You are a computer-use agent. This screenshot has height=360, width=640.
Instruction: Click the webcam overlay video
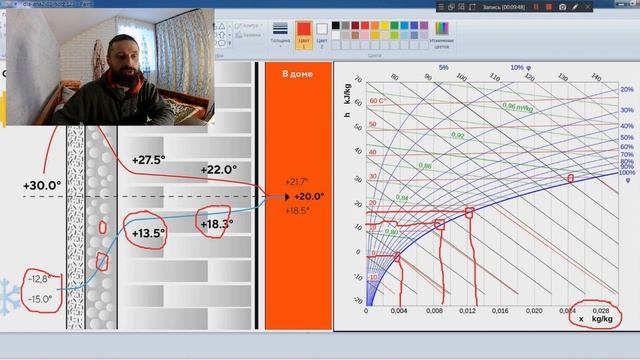(x=110, y=67)
